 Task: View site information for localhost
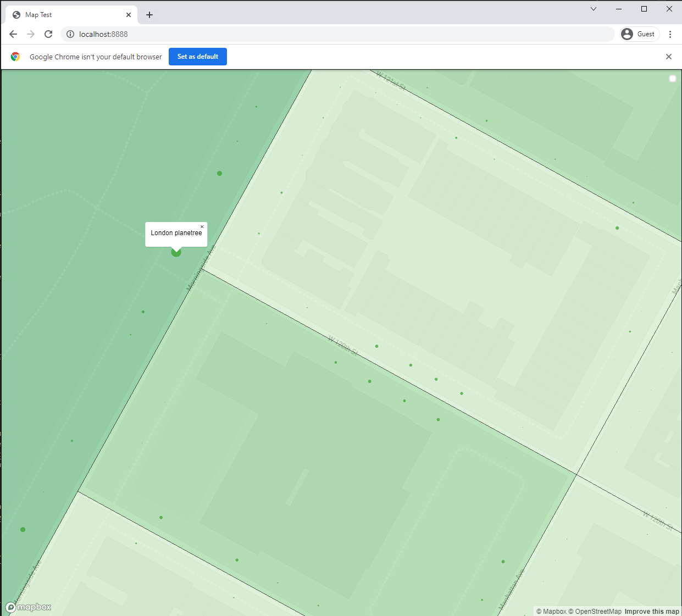tap(70, 34)
